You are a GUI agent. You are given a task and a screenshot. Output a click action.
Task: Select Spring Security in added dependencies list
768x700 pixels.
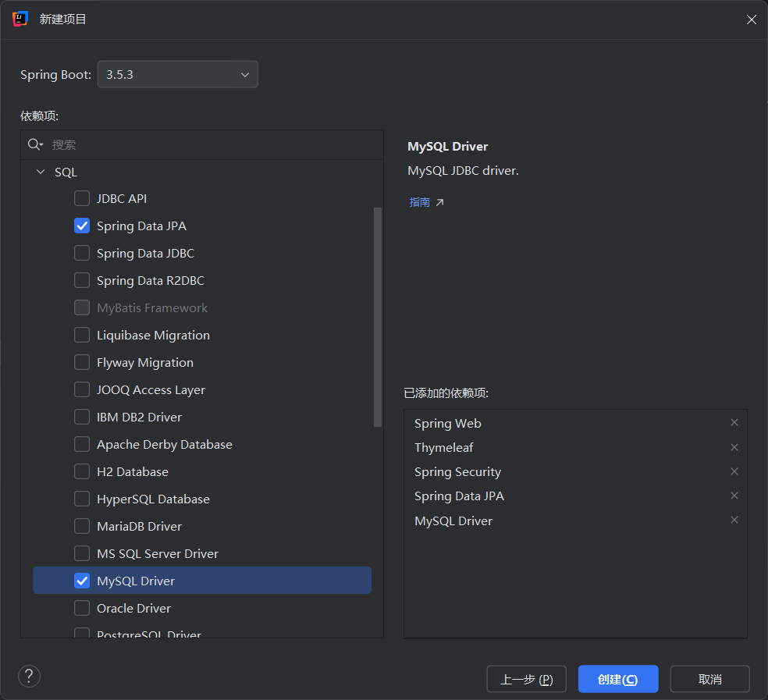457,472
